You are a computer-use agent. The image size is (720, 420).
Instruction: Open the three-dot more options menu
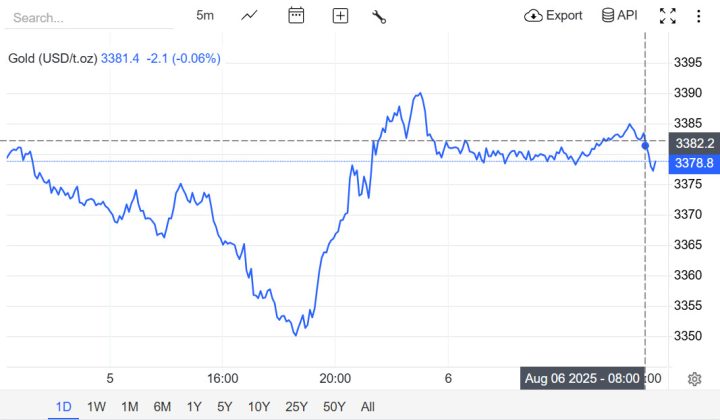pos(697,15)
